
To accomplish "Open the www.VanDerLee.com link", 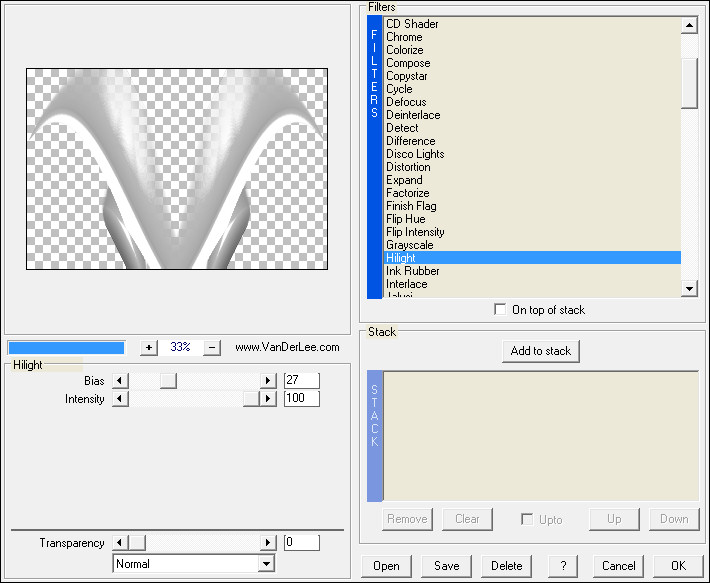I will click(x=287, y=347).
